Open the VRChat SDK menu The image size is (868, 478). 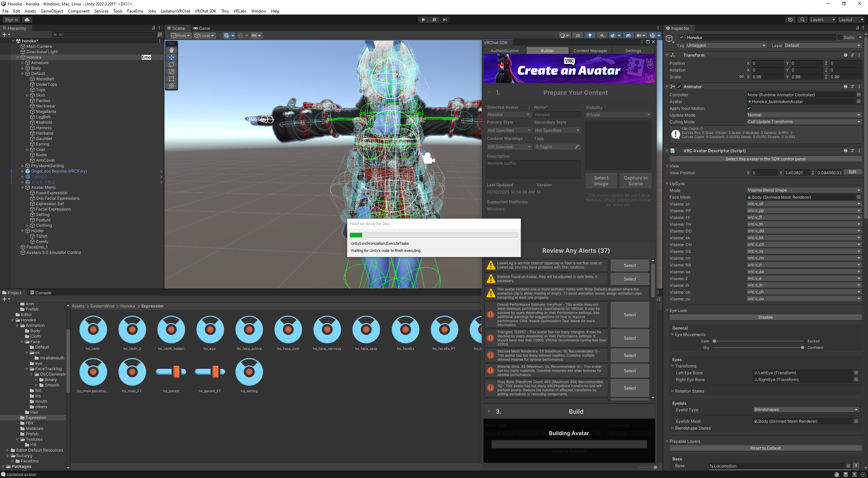coord(205,11)
